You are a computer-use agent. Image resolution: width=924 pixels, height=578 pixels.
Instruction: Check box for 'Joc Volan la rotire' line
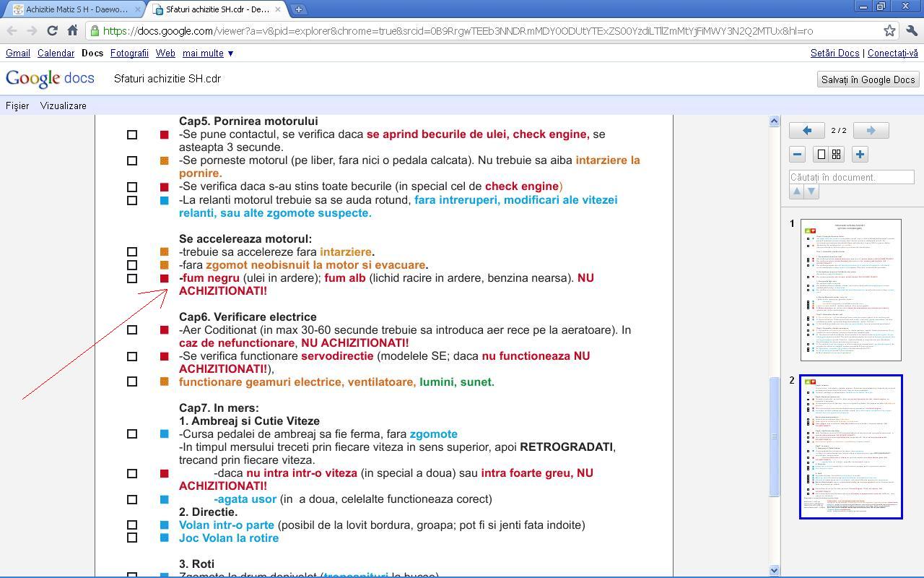pos(132,538)
